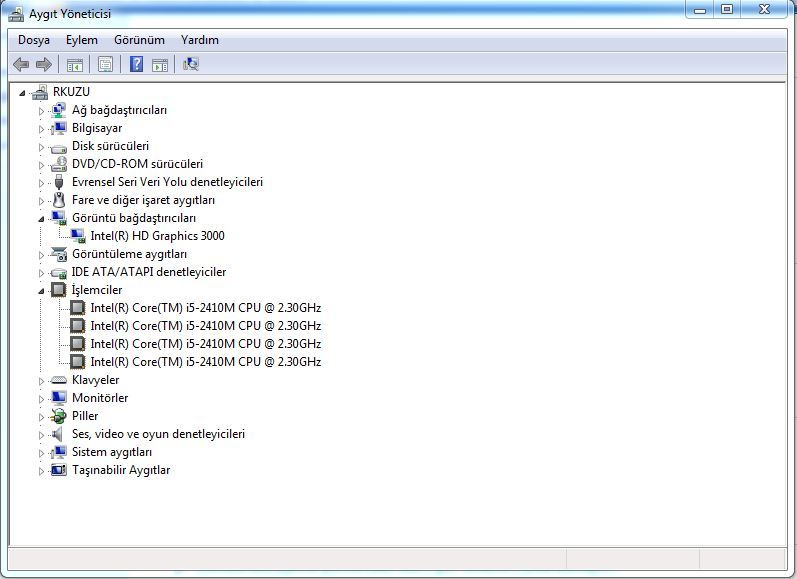The image size is (797, 579).
Task: Open the Yardım menu
Action: tap(200, 40)
